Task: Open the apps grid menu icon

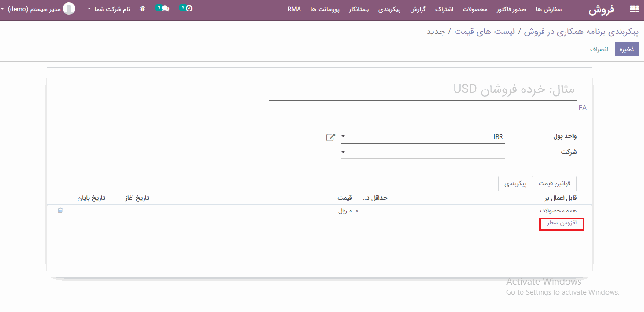Action: click(634, 9)
